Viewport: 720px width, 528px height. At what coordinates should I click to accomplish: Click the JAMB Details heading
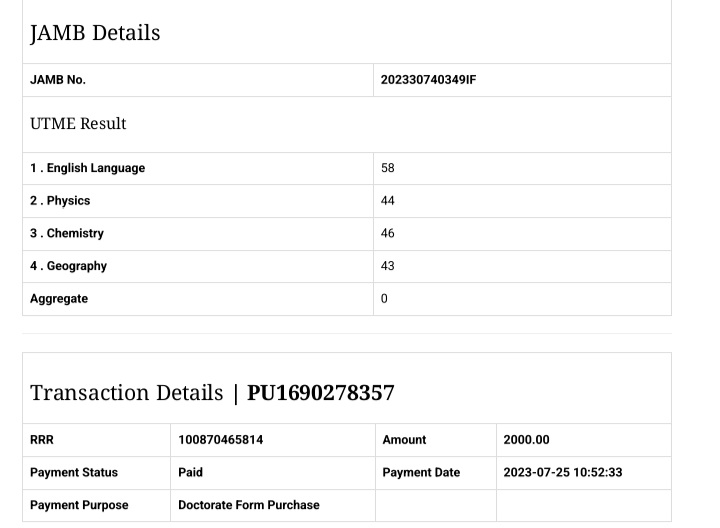click(95, 33)
